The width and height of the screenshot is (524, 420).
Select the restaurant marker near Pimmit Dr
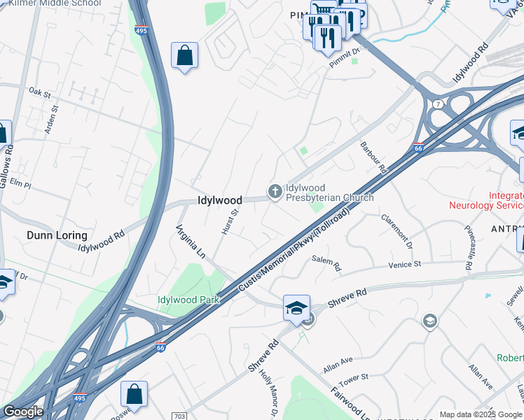coord(328,40)
